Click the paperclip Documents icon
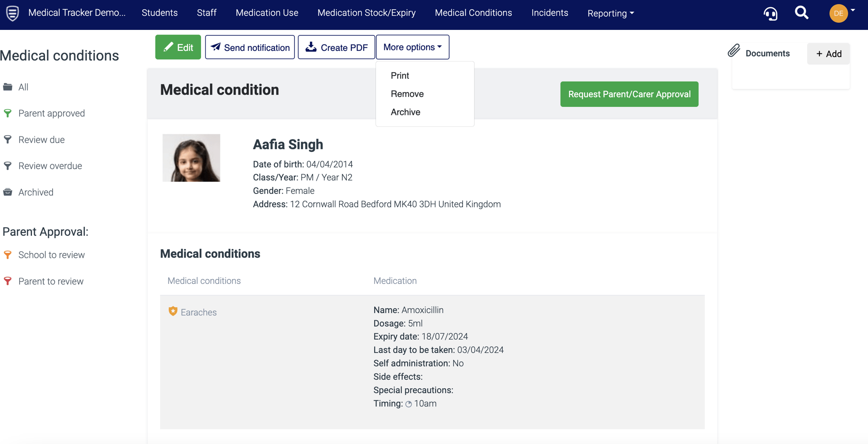The width and height of the screenshot is (868, 444). (x=734, y=51)
